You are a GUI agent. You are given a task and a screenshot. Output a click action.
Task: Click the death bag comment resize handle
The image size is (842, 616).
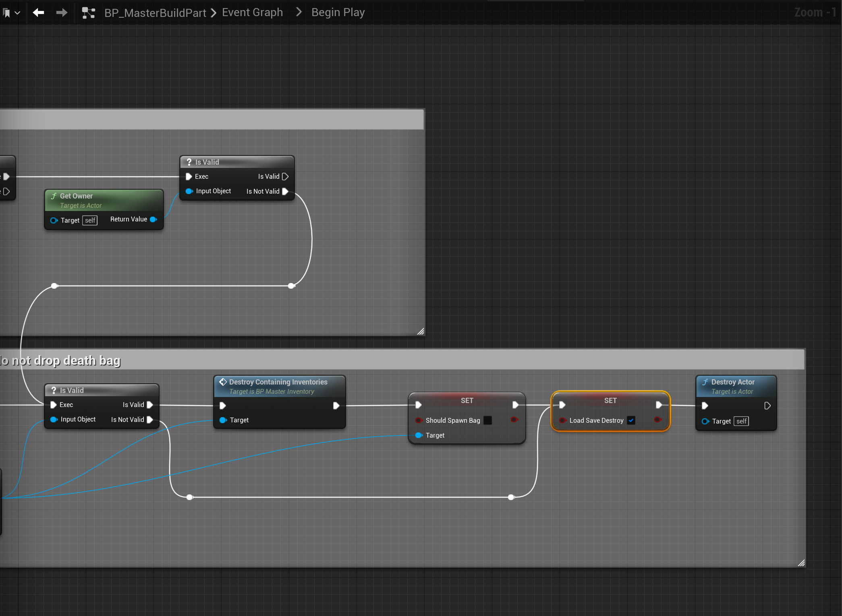801,563
